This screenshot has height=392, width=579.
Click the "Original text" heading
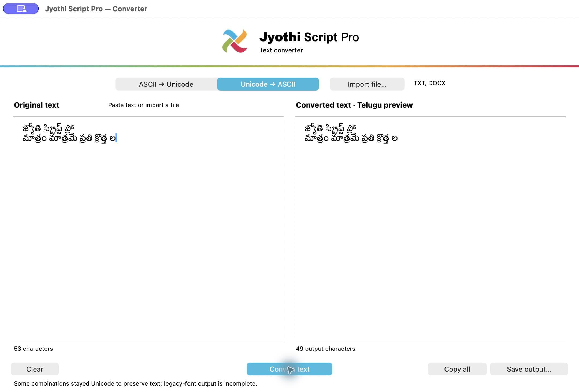point(36,105)
